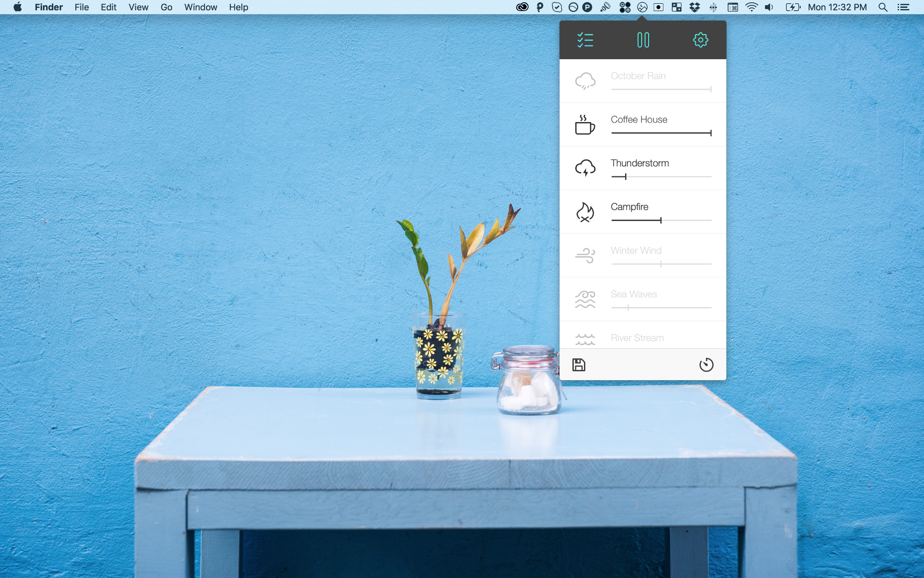This screenshot has width=924, height=578.
Task: Toggle the Thunderstorm cloud icon
Action: point(585,168)
